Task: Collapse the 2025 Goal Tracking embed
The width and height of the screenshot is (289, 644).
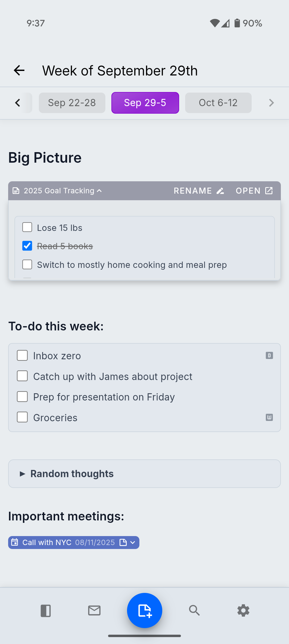Action: [99, 191]
